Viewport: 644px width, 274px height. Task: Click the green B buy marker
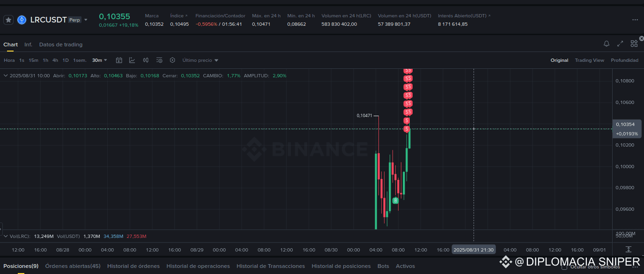coord(395,200)
